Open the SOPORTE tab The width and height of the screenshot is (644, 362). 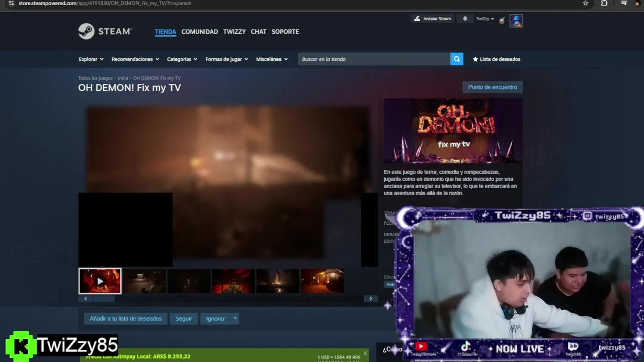pos(285,32)
